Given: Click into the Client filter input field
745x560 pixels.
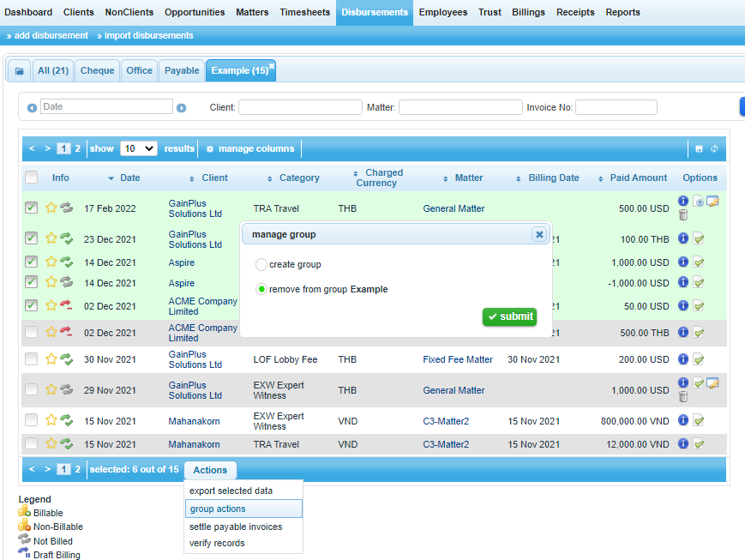Looking at the screenshot, I should (x=300, y=107).
